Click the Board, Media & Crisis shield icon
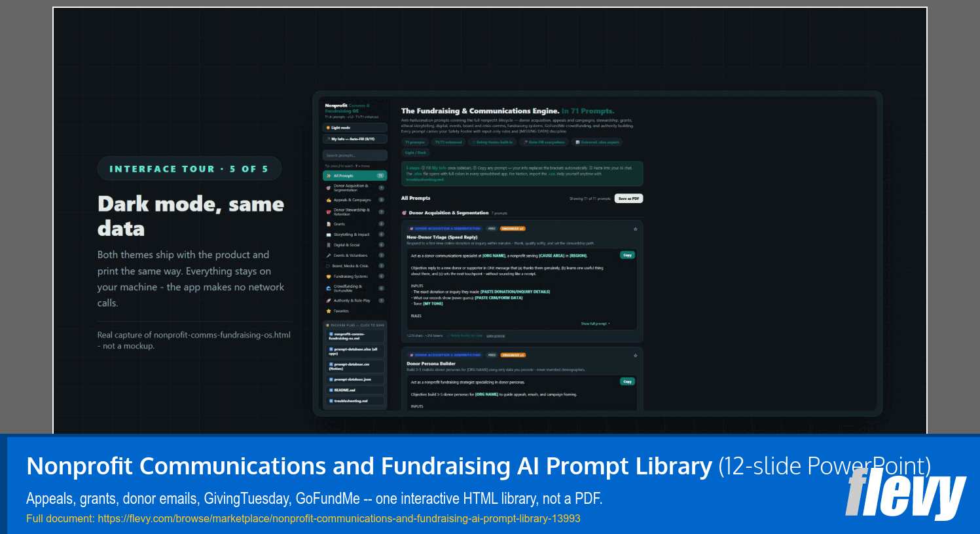This screenshot has width=980, height=534. coord(328,266)
